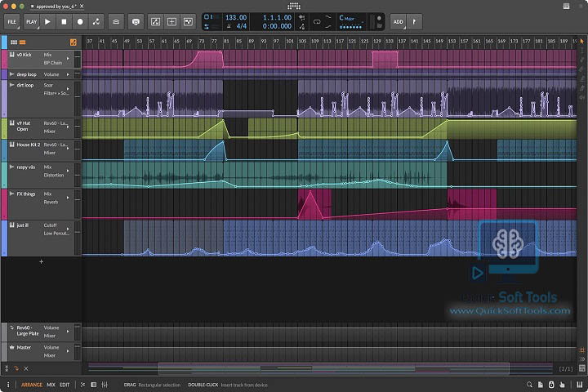Expand automation chooser arrow on House Kit 2
This screenshot has height=392, width=588.
68,149
